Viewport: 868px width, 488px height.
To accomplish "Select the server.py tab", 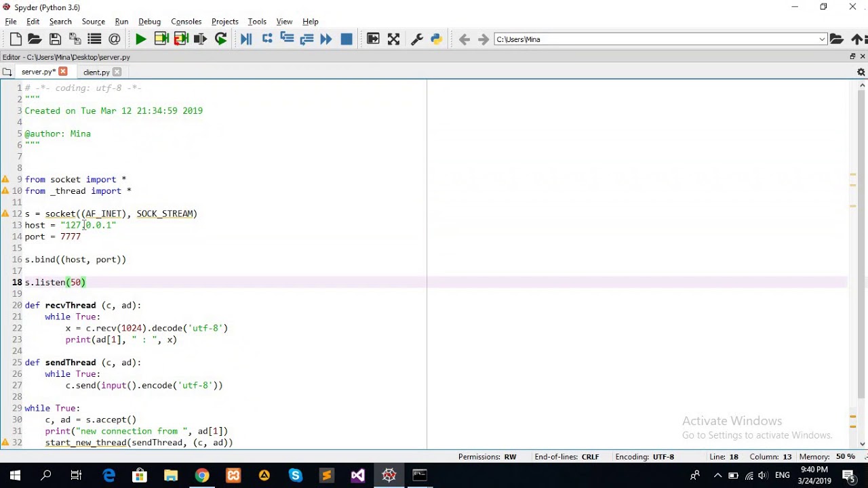I will [38, 72].
